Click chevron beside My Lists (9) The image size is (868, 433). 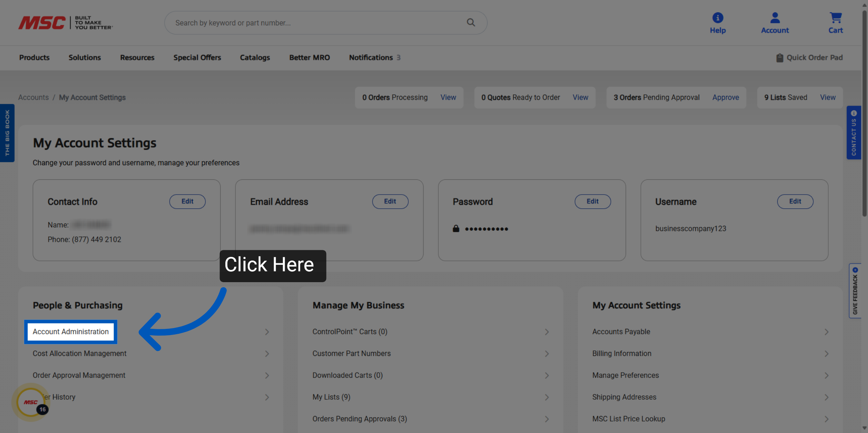547,397
